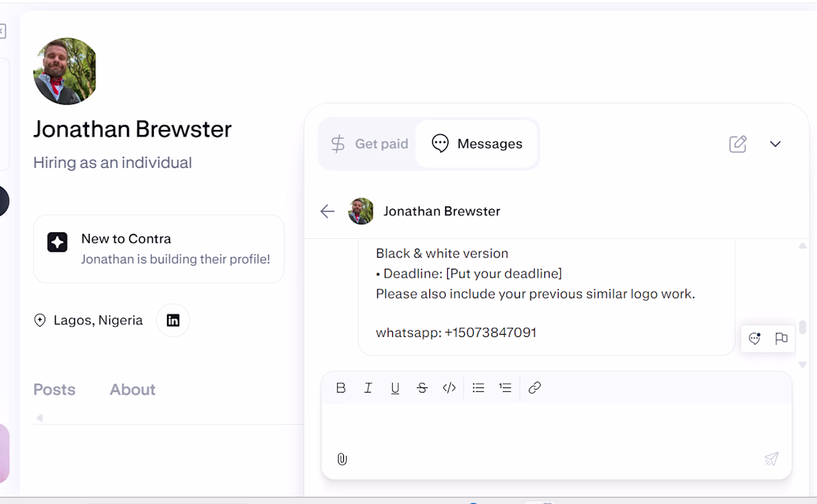Toggle bold formatting

tap(341, 387)
